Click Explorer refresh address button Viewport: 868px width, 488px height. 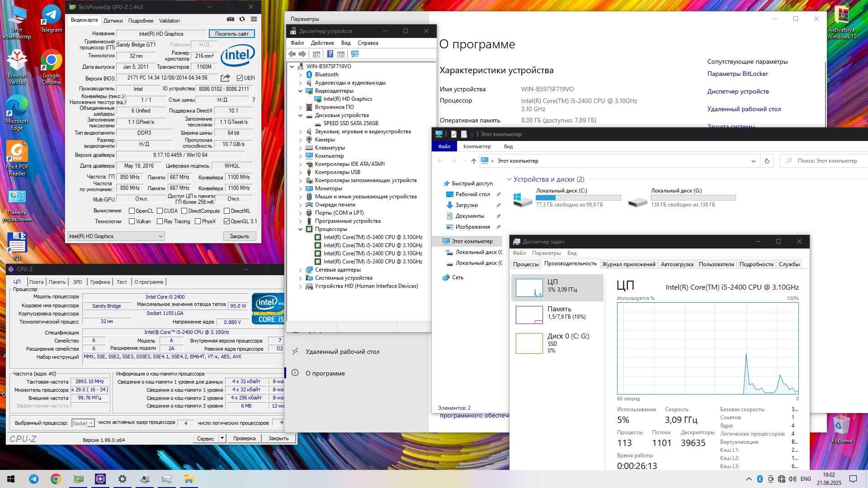click(x=767, y=161)
